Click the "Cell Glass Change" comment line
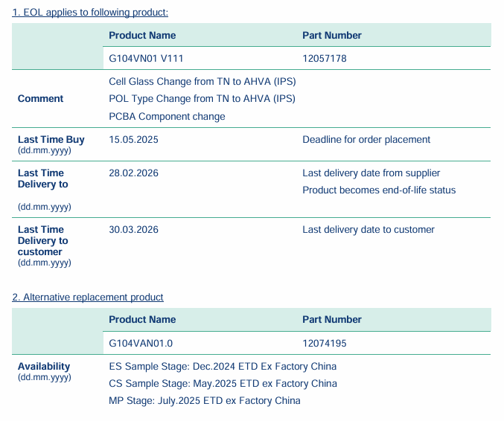This screenshot has height=421, width=504. click(x=202, y=81)
